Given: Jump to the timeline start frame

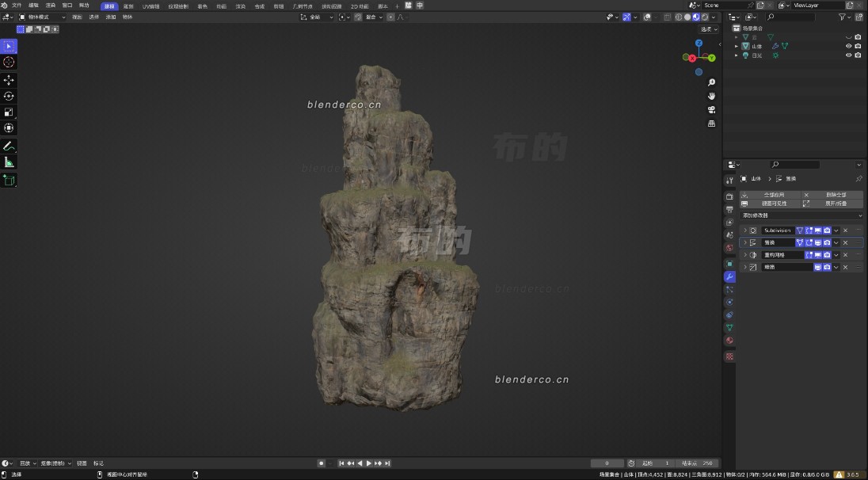Looking at the screenshot, I should pos(341,463).
